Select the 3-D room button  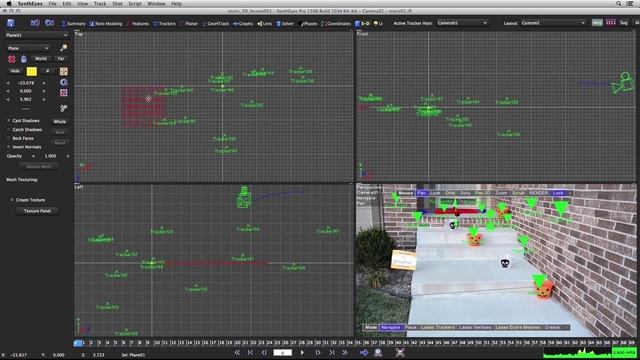point(362,24)
